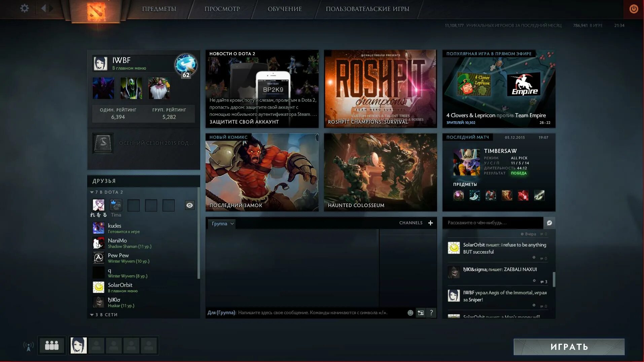Quit using the power icon
Viewport: 644px width, 362px height.
tap(634, 9)
